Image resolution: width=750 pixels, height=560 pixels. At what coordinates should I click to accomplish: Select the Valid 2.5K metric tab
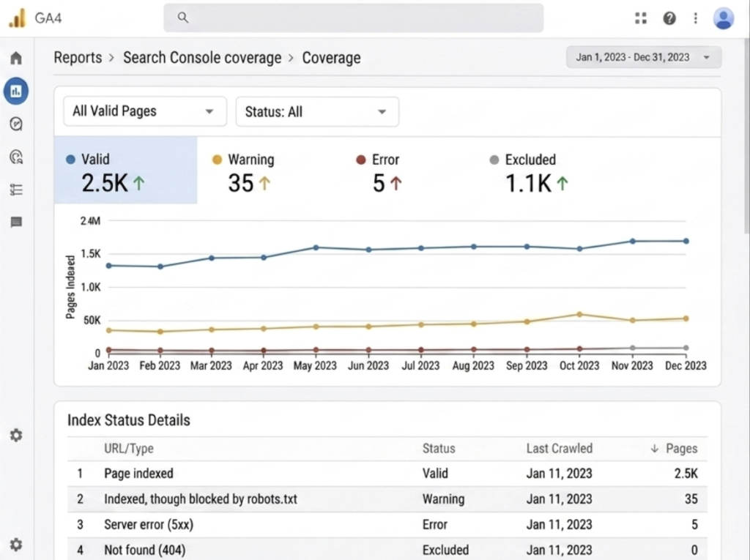(126, 171)
